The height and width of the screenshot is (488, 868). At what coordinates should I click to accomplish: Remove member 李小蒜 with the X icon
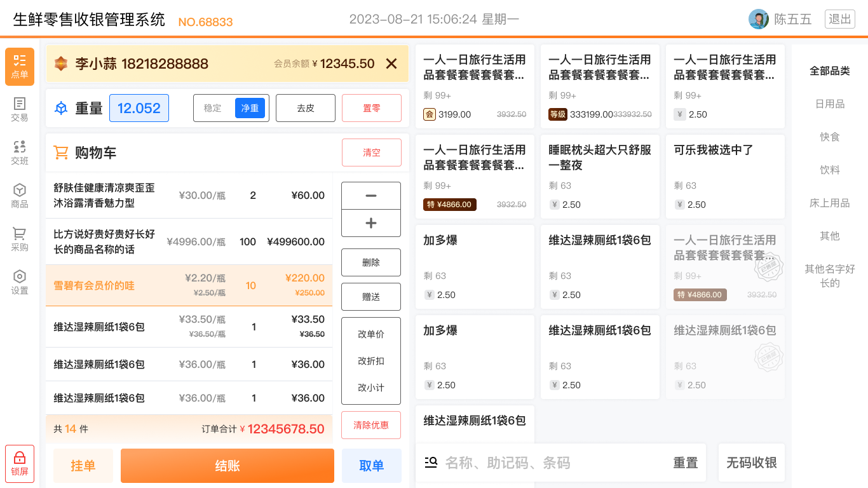(x=391, y=64)
